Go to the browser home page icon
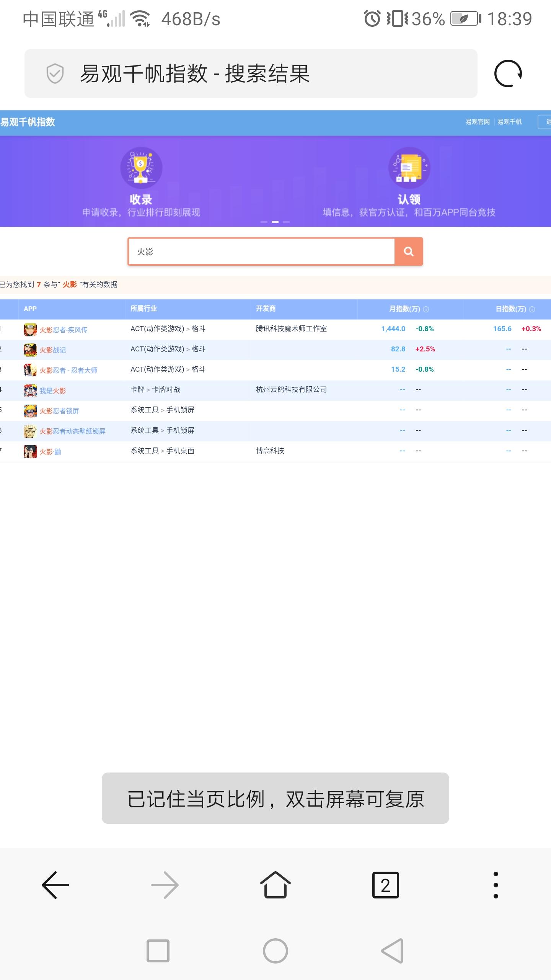 pyautogui.click(x=275, y=884)
